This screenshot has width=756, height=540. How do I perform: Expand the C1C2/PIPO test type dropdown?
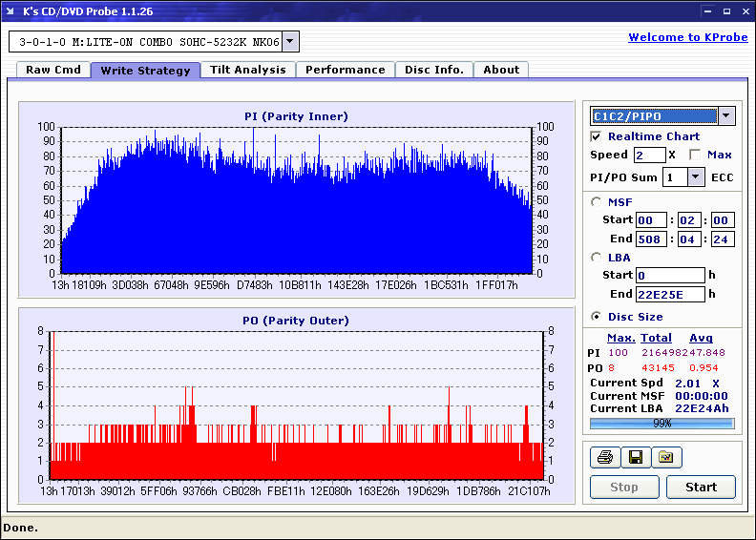point(725,115)
